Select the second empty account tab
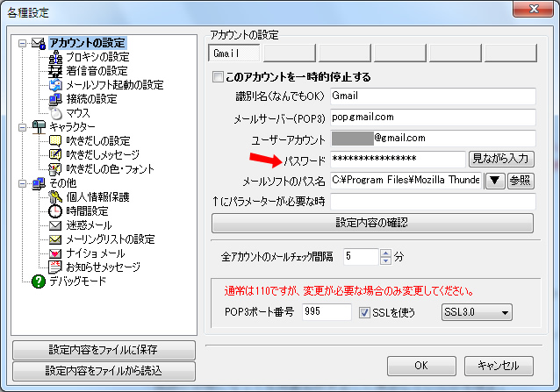 pos(290,53)
